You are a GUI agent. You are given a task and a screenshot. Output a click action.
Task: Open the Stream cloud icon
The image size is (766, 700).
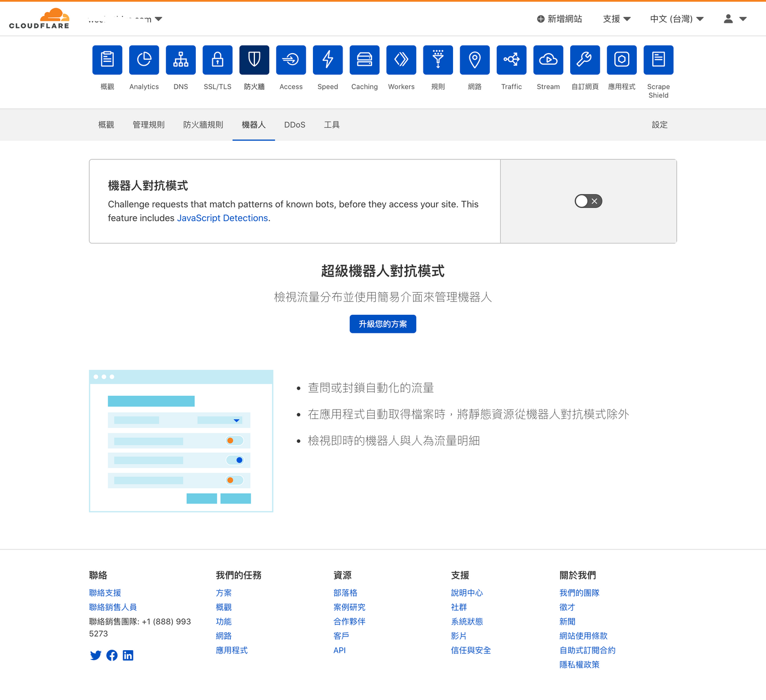click(x=548, y=60)
